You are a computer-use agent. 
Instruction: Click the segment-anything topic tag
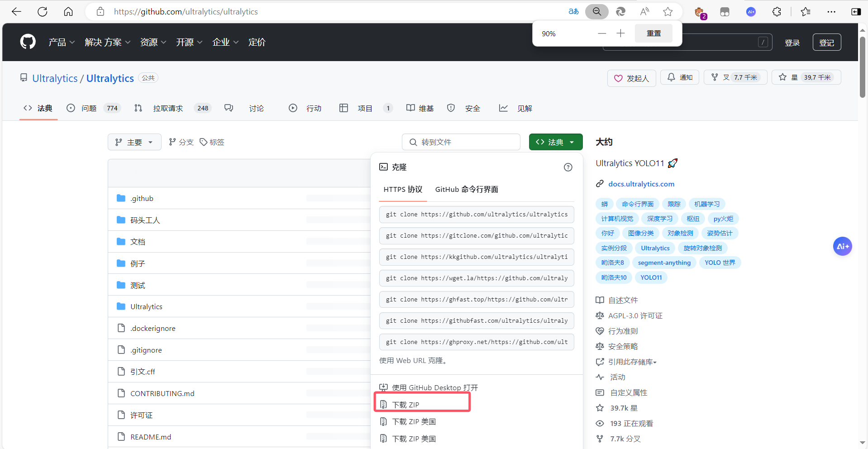click(664, 263)
